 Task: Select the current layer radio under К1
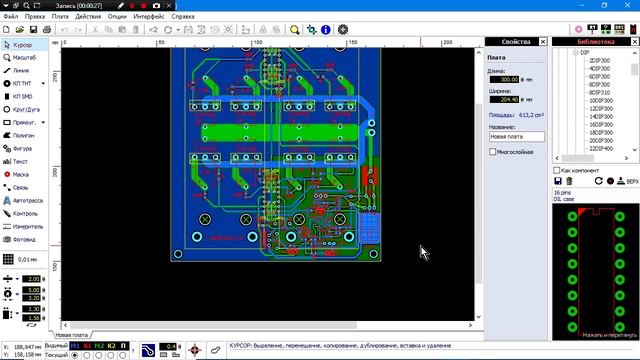[x=87, y=356]
